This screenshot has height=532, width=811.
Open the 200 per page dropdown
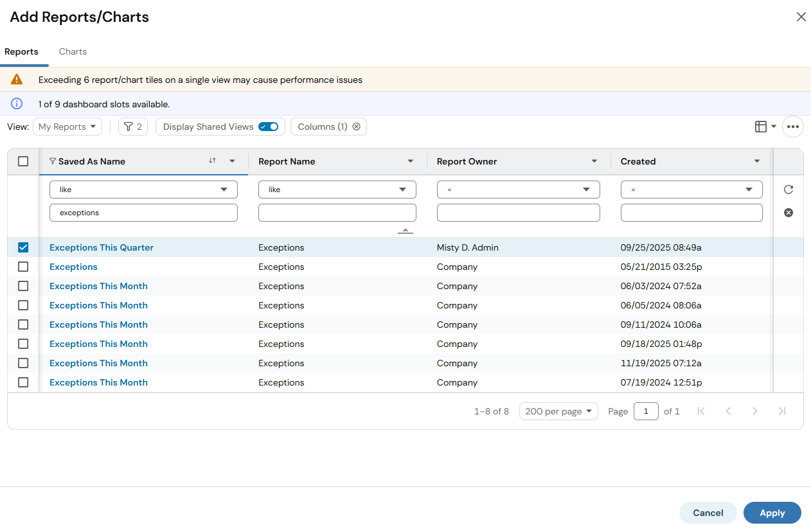tap(558, 411)
